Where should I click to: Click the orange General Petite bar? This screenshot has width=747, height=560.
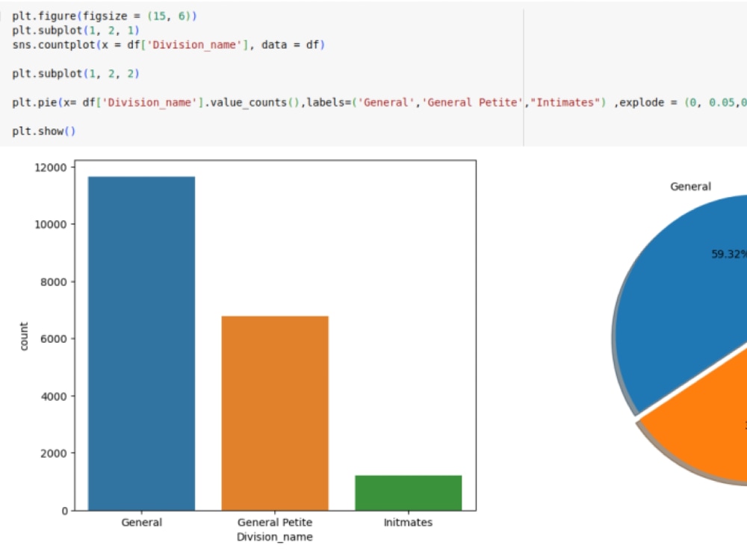click(x=274, y=411)
